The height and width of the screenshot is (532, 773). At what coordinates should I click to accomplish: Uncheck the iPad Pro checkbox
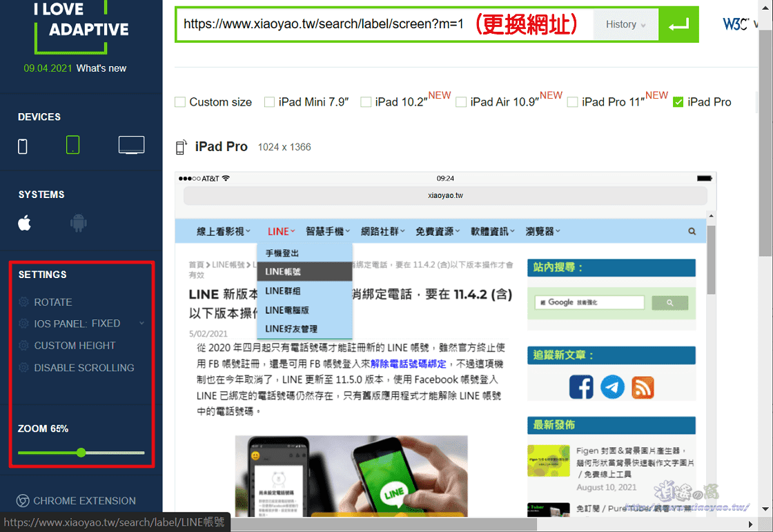tap(678, 102)
